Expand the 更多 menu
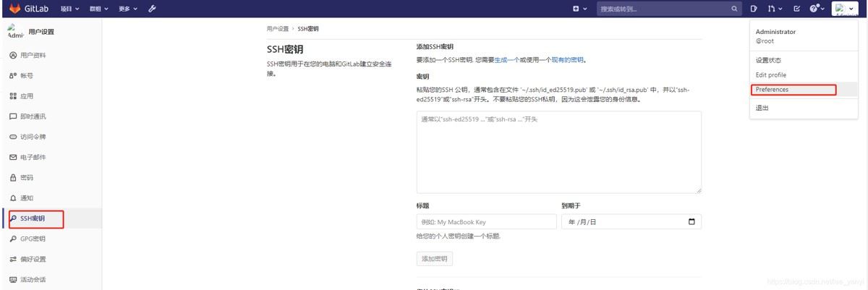Screen dimensions: 868x290 (128, 9)
